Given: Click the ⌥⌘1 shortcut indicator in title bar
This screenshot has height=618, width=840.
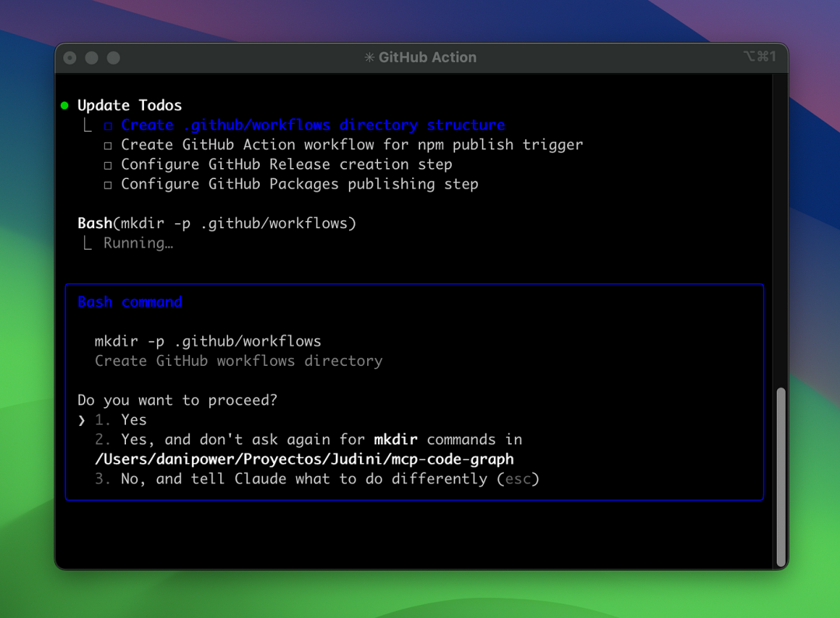Looking at the screenshot, I should tap(759, 57).
